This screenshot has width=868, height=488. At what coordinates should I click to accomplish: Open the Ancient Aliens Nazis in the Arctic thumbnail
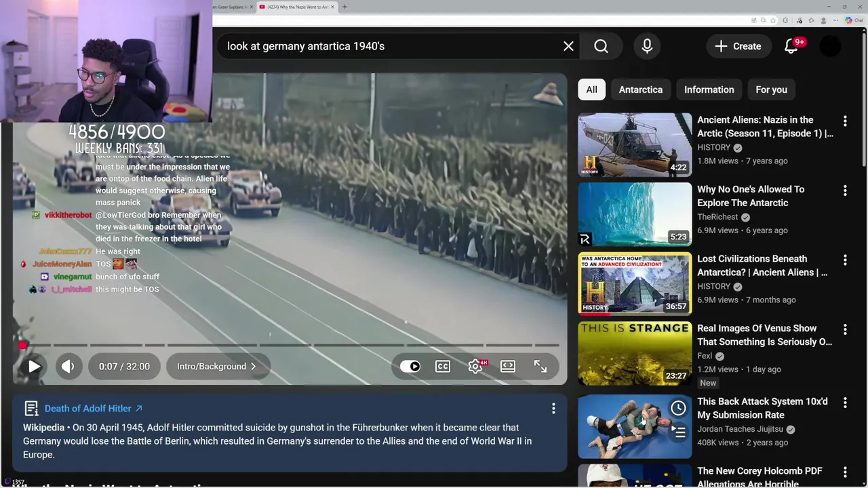635,144
